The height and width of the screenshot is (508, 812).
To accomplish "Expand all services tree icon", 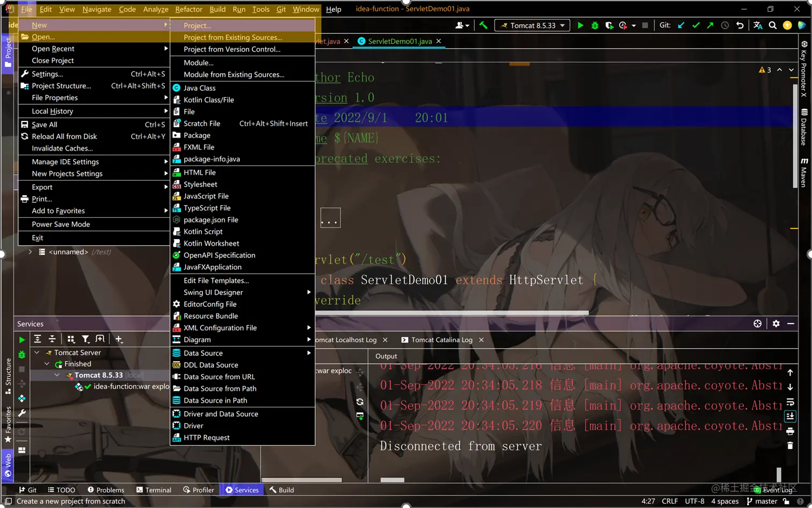I will [38, 339].
